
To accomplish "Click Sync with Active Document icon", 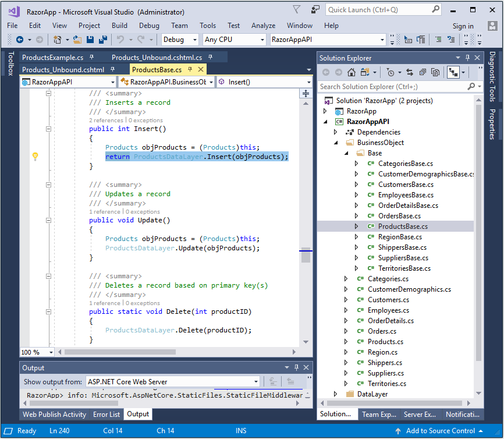I will pos(410,72).
